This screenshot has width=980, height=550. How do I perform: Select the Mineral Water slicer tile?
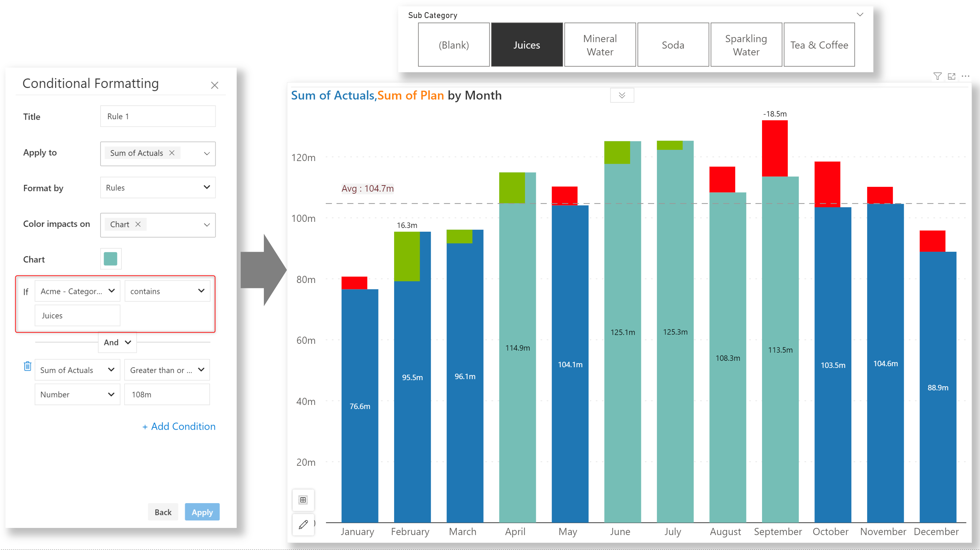(x=600, y=45)
